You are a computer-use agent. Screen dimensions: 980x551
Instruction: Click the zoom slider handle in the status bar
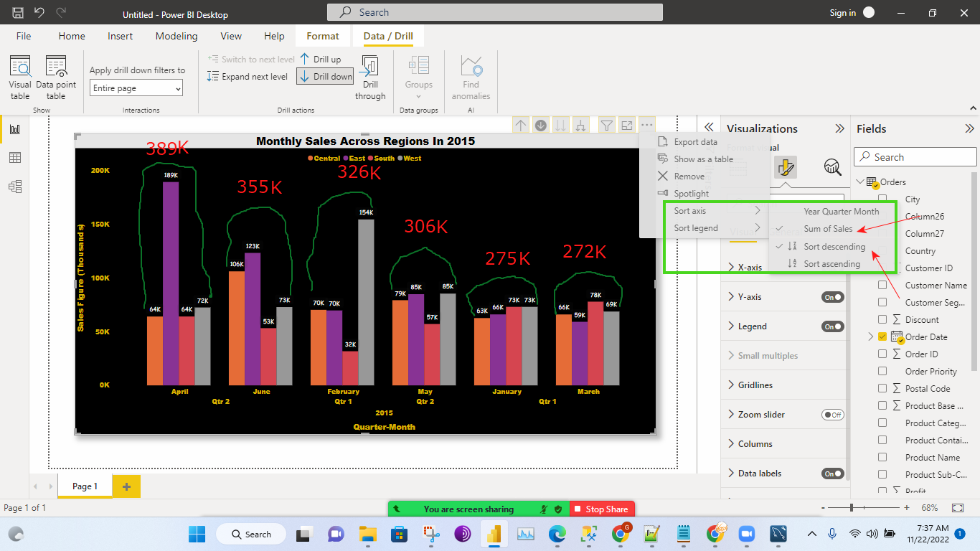click(852, 508)
